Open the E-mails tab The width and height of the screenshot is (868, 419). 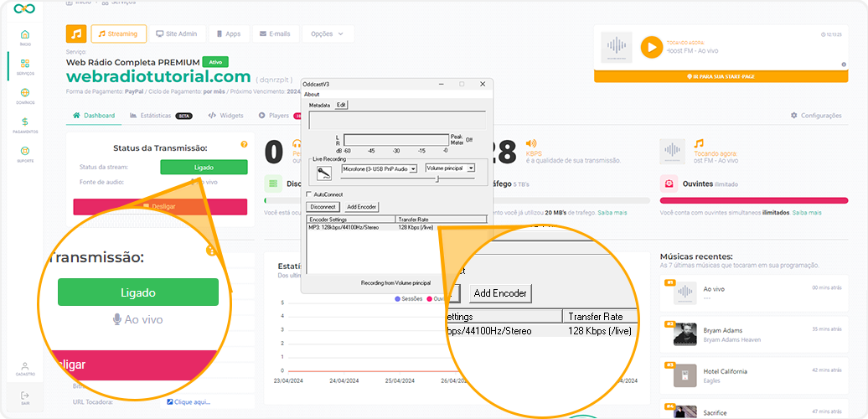pos(276,34)
